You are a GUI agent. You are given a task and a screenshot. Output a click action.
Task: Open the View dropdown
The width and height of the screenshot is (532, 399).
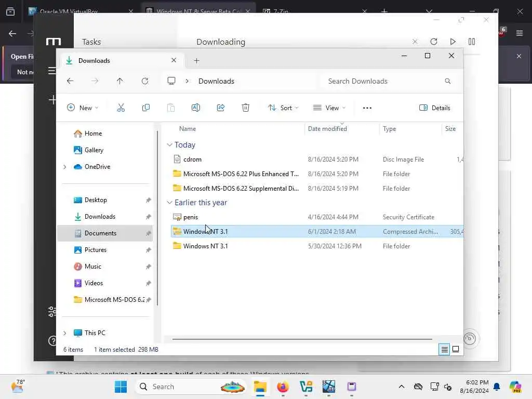tap(329, 108)
